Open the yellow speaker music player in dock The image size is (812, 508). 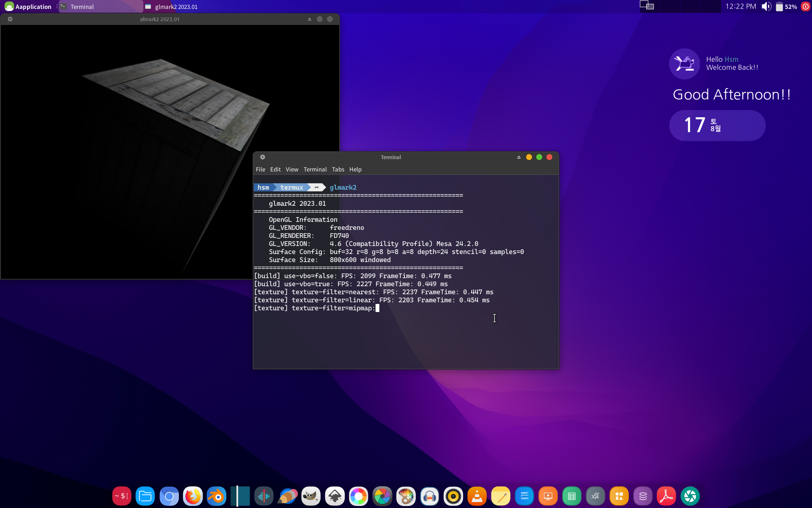coord(453,496)
